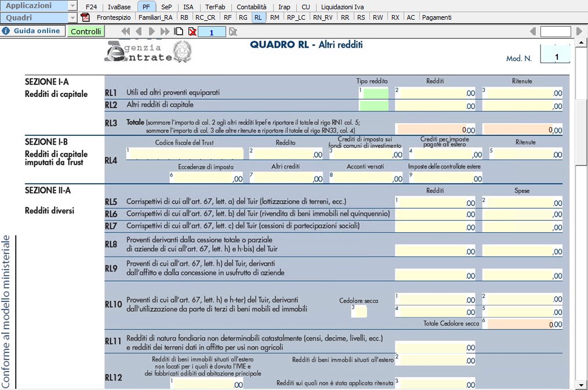Screen dimensions: 588x390
Task: Open the TerFab tab
Action: 215,7
